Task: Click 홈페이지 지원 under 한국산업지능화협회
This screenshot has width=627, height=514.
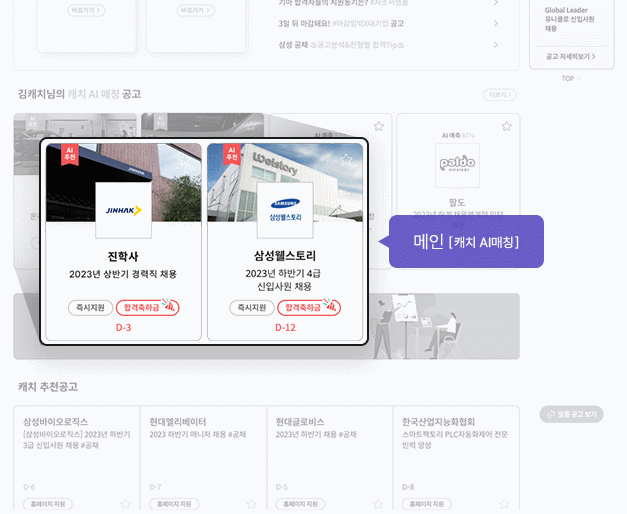Action: 427,504
